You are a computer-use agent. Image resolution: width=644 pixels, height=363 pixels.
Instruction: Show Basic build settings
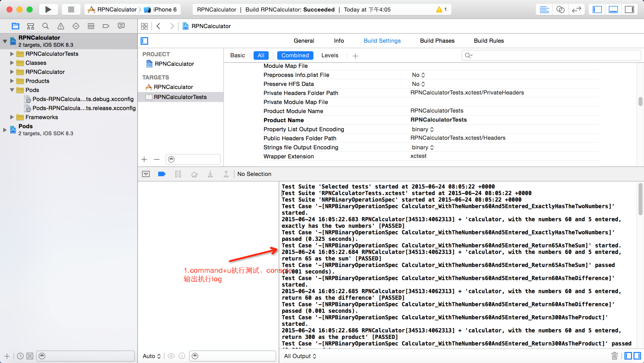(x=237, y=55)
